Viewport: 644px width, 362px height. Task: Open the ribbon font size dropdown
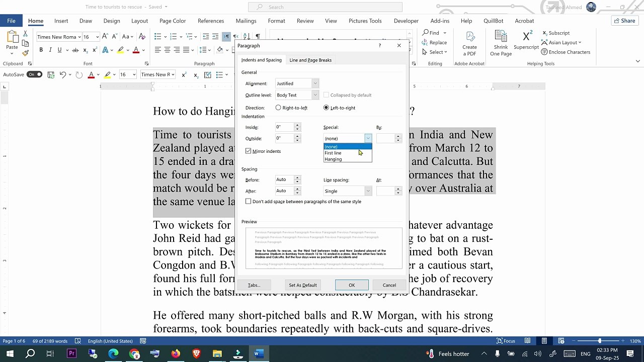coord(97,37)
